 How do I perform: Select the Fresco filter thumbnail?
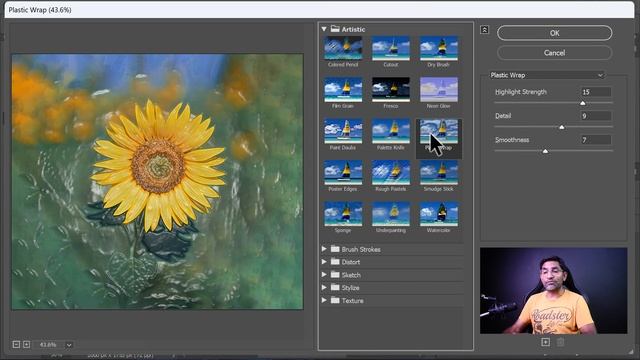coord(391,89)
